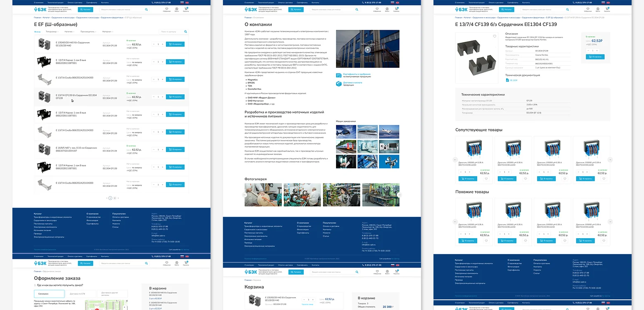Open Технический раздел in the E EF catalog page top navigation
This screenshot has width=644, height=310.
pos(54,2)
